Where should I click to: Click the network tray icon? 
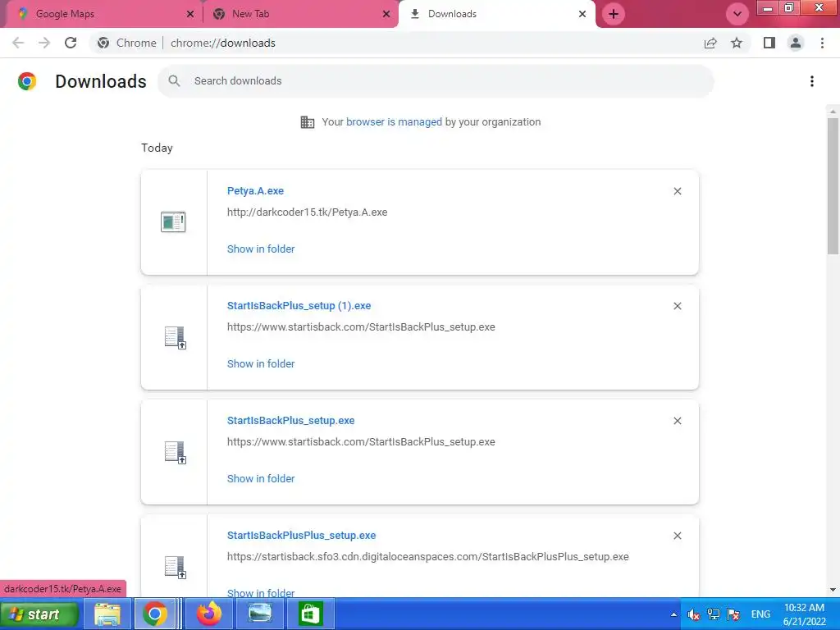pyautogui.click(x=714, y=614)
